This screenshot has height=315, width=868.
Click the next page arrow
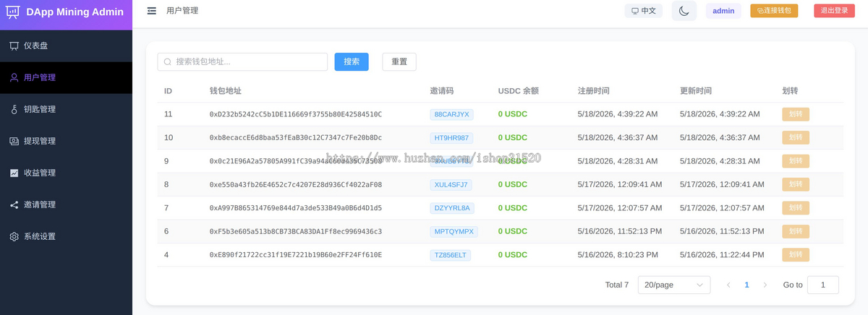(x=765, y=285)
